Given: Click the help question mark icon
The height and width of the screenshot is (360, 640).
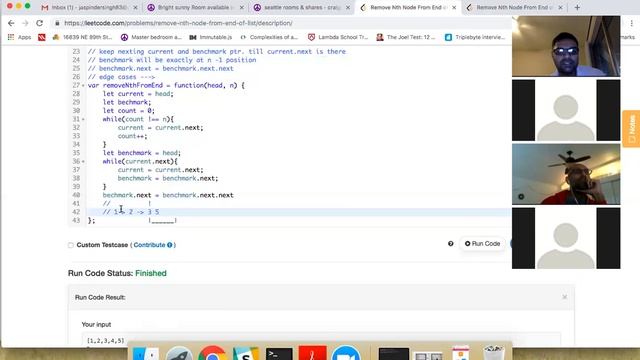Looking at the screenshot, I should (451, 244).
